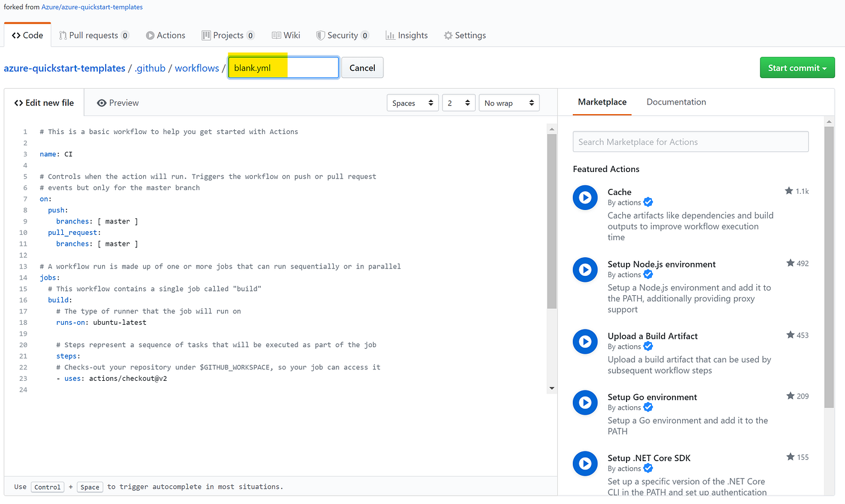This screenshot has width=845, height=504.
Task: Open Insights via the graph icon
Action: [x=391, y=35]
